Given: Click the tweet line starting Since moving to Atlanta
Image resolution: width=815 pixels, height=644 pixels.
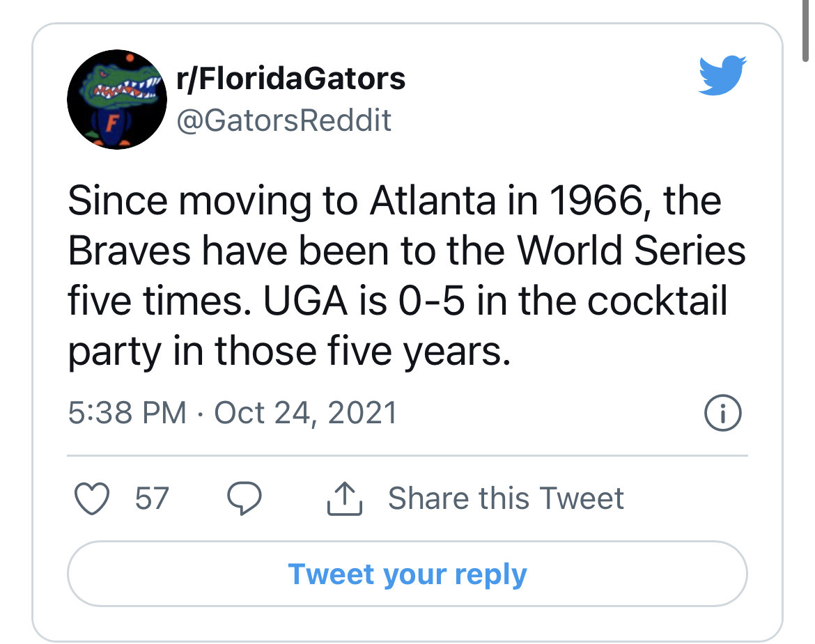Looking at the screenshot, I should point(394,201).
